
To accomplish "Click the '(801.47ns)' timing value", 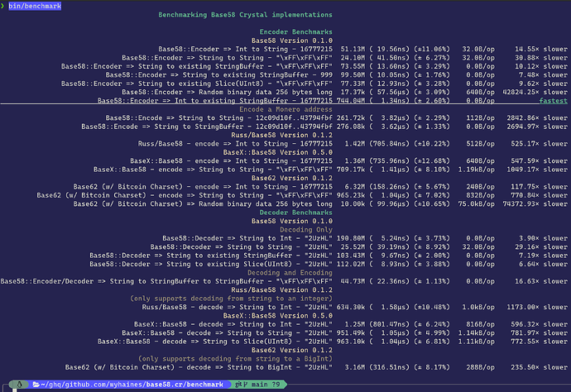I will click(x=389, y=324).
